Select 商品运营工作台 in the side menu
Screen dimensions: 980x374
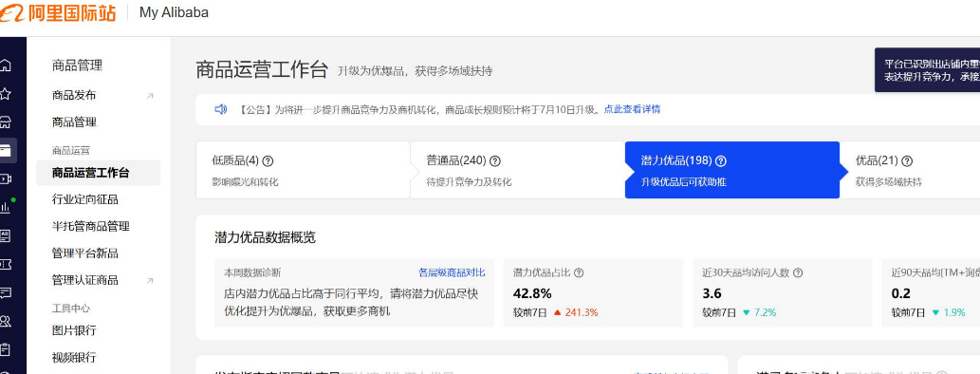pos(98,173)
